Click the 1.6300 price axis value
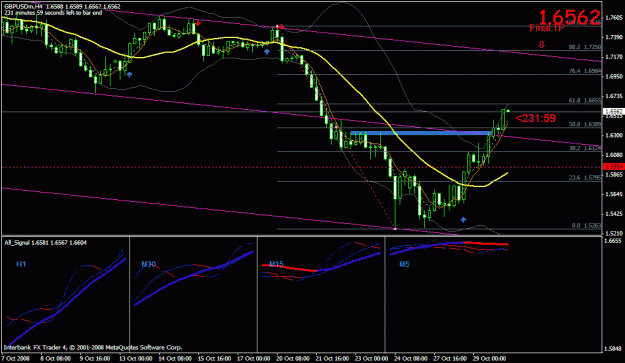Viewport: 625px width, 363px height. [x=614, y=135]
